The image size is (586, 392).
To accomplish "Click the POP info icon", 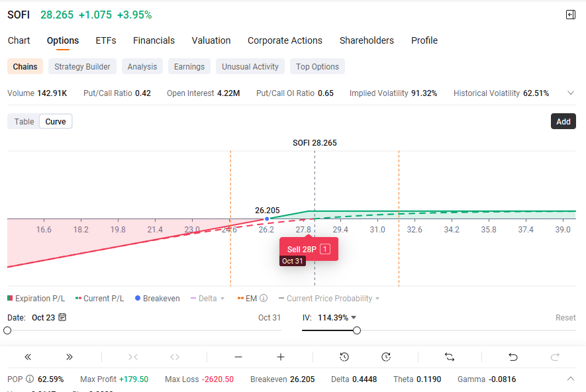I will [x=30, y=379].
